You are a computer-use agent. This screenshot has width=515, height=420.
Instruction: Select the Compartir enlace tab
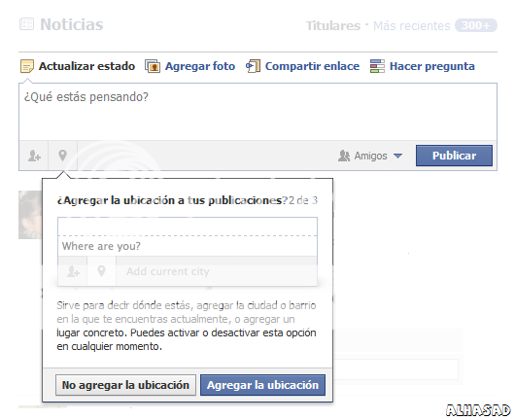click(302, 66)
